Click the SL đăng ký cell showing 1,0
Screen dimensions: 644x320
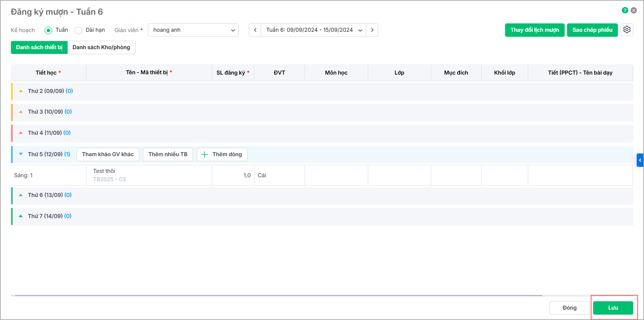[x=233, y=175]
